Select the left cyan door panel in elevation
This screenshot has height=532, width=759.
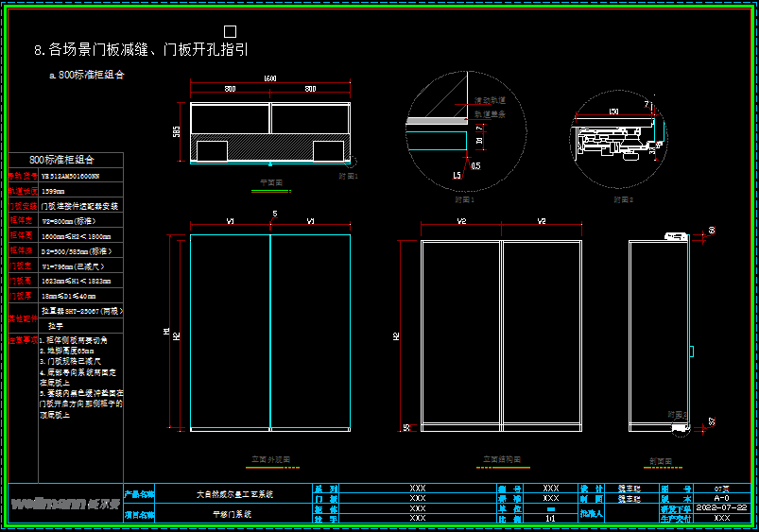coord(230,333)
